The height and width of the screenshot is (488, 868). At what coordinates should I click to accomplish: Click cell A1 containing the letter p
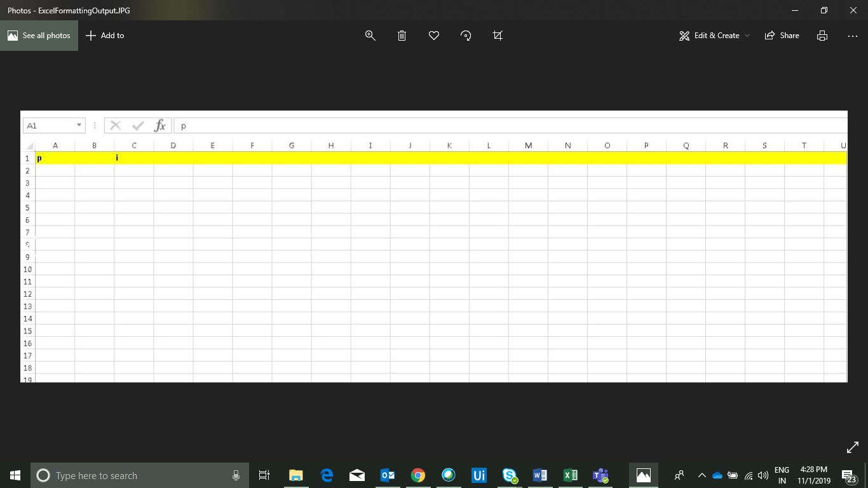pos(55,158)
